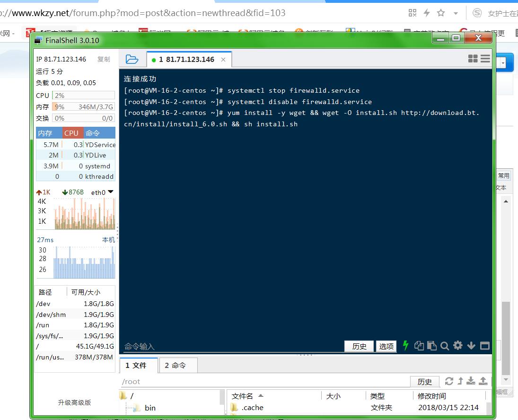Click the green lightning quick-command icon
518x420 pixels.
[405, 346]
